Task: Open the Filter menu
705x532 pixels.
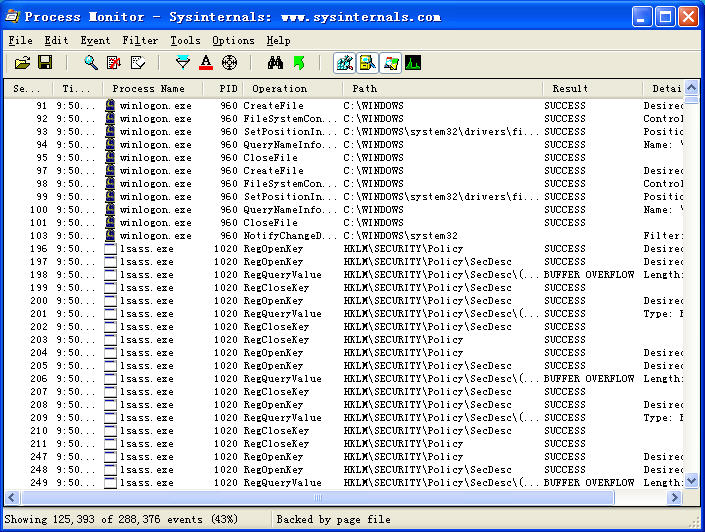Action: point(140,40)
